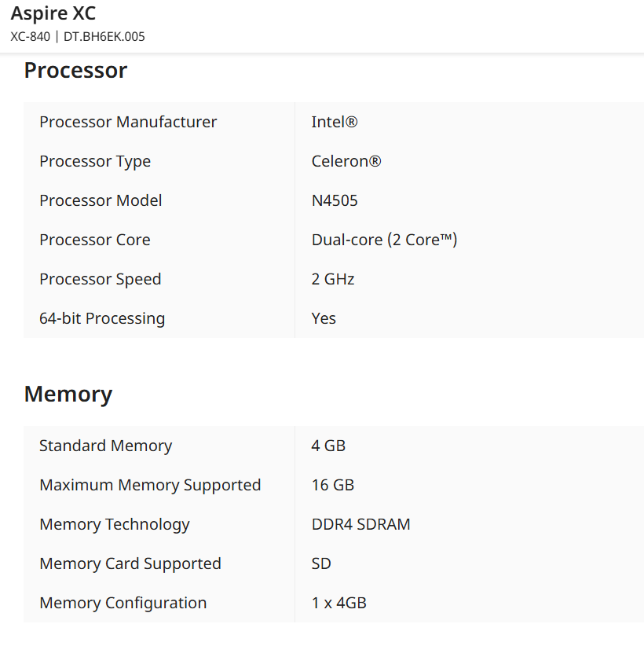
Task: Click the Celeron® processor type value
Action: [346, 161]
